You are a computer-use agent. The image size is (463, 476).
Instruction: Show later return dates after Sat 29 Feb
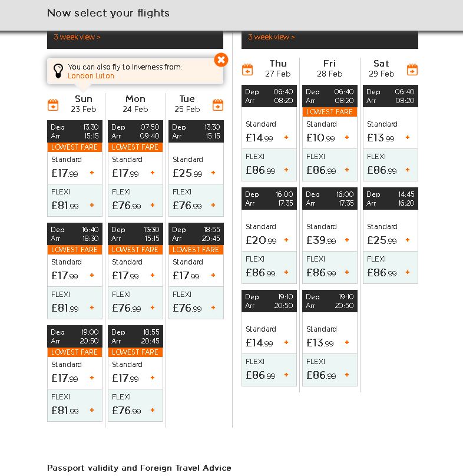tap(412, 70)
